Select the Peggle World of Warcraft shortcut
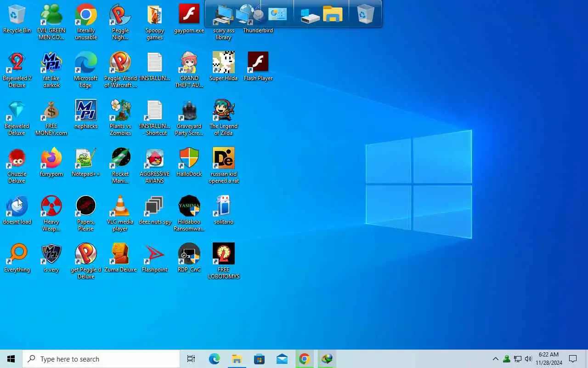588x368 pixels. [120, 70]
